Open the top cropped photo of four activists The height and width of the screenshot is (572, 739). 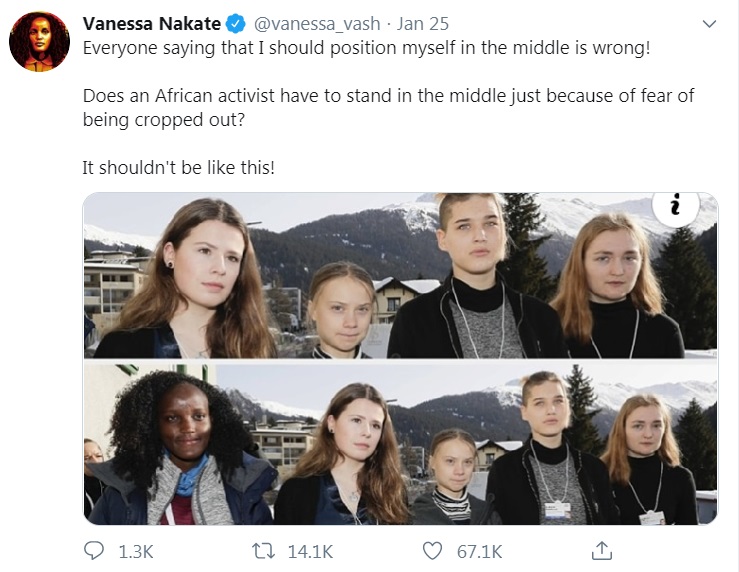pyautogui.click(x=400, y=275)
